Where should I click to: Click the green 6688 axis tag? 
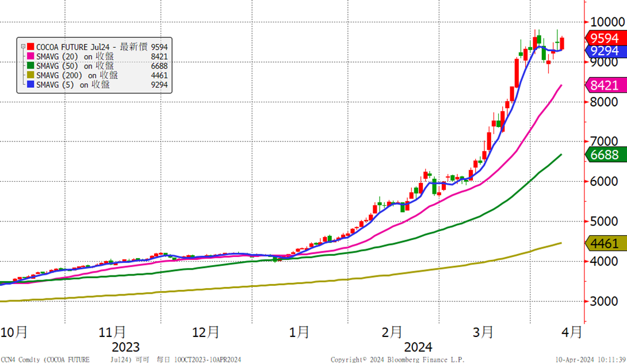point(605,155)
